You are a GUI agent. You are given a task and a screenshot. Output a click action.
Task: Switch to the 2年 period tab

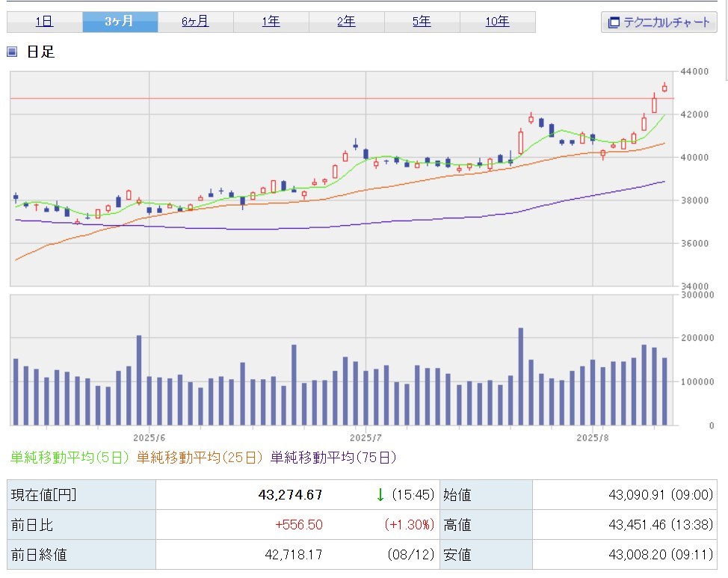[346, 22]
